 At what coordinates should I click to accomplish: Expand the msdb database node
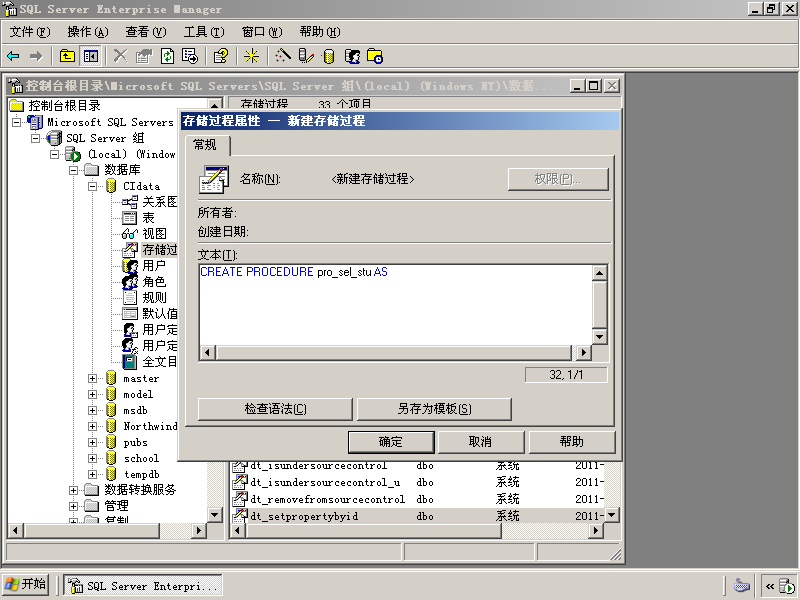point(92,410)
